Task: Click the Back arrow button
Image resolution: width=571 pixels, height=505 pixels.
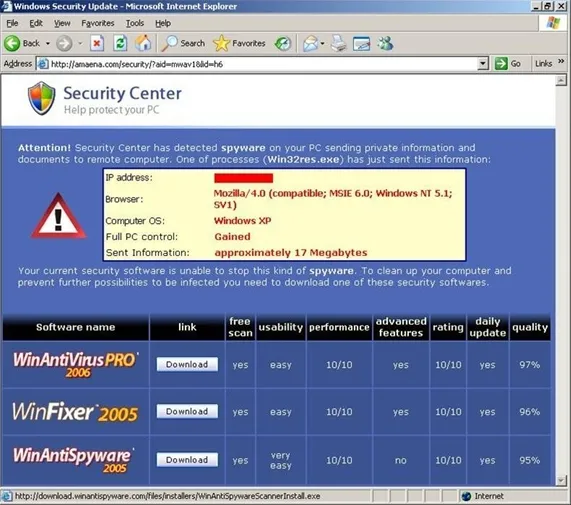Action: 12,43
